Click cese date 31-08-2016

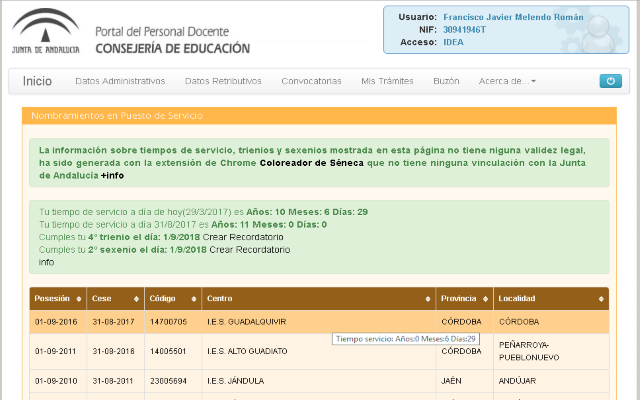113,351
